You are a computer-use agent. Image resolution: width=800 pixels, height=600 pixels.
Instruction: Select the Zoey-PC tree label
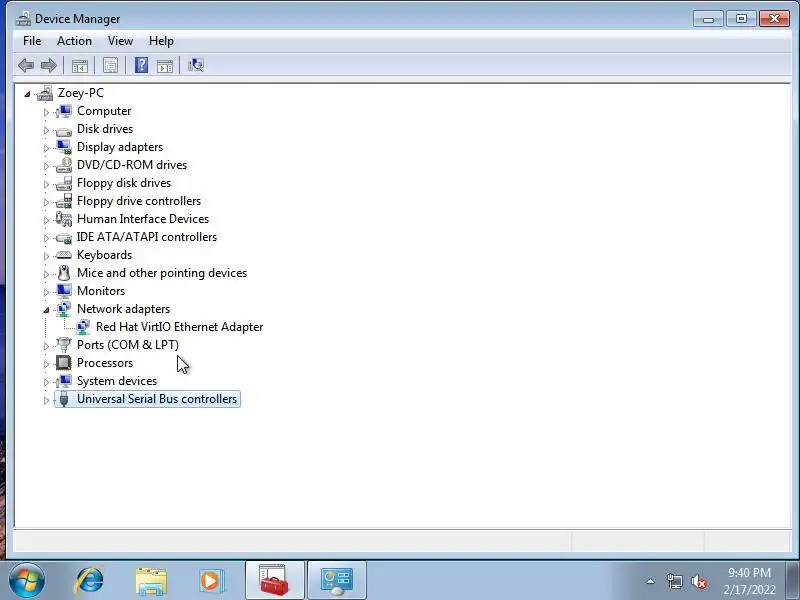click(x=81, y=93)
